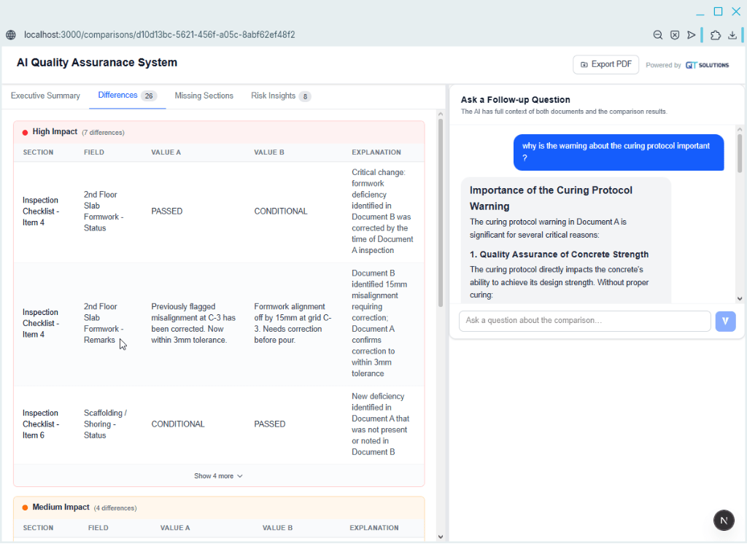This screenshot has width=747, height=560.
Task: Click the blue user question bubble
Action: [x=619, y=152]
